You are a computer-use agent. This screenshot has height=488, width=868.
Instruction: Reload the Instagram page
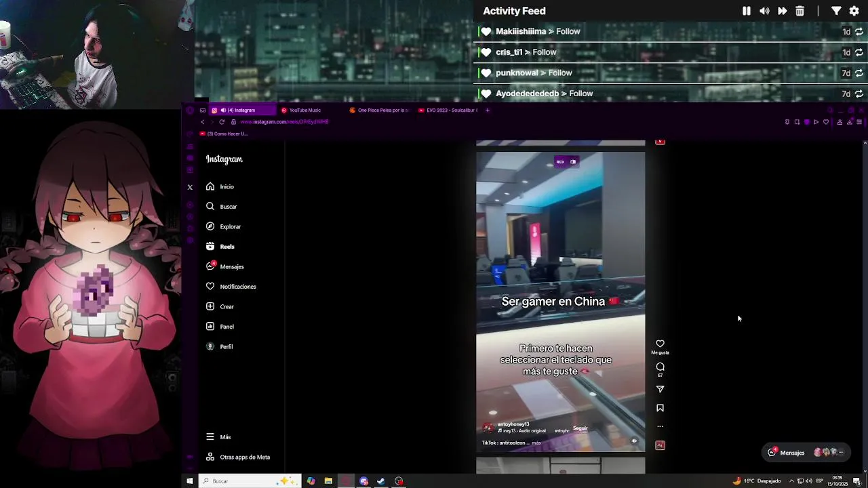[x=222, y=122]
